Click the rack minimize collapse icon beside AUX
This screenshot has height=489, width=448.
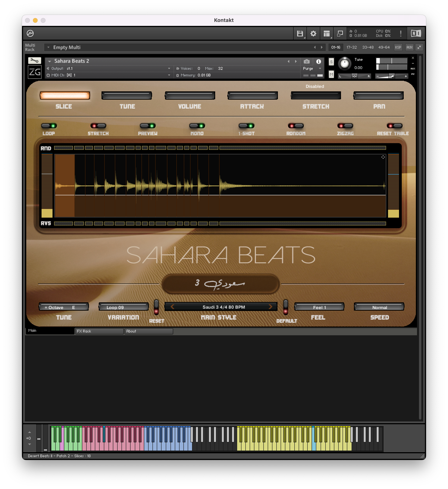(x=419, y=47)
